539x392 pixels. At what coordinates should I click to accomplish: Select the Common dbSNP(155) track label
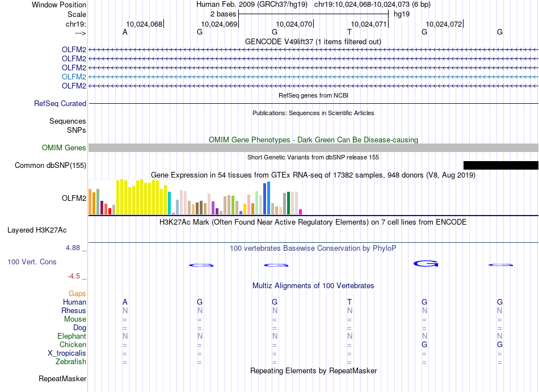(x=50, y=165)
